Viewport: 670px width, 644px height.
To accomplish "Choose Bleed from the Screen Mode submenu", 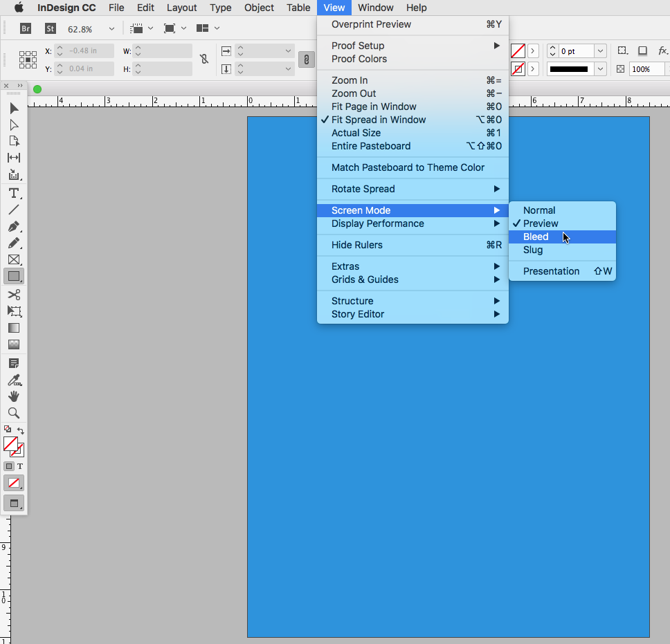I will tap(535, 236).
